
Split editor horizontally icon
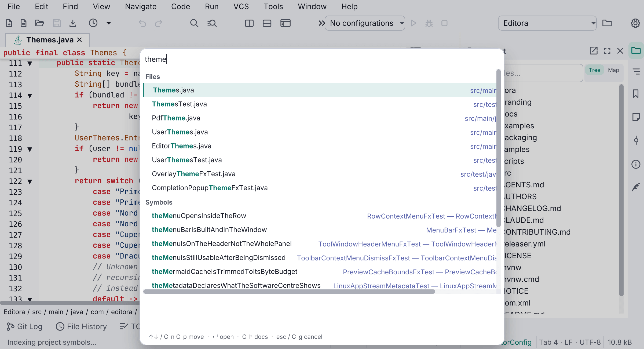pyautogui.click(x=267, y=23)
